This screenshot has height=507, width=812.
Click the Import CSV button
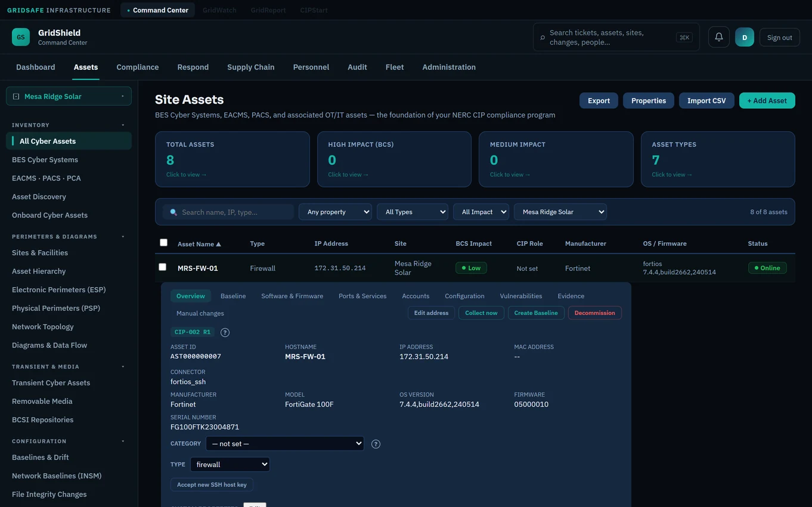(706, 101)
